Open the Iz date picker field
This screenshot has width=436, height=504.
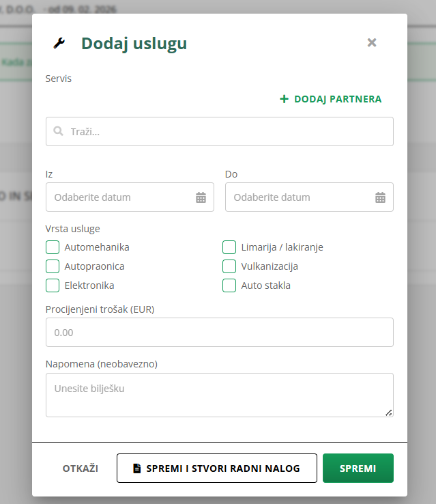119,197
